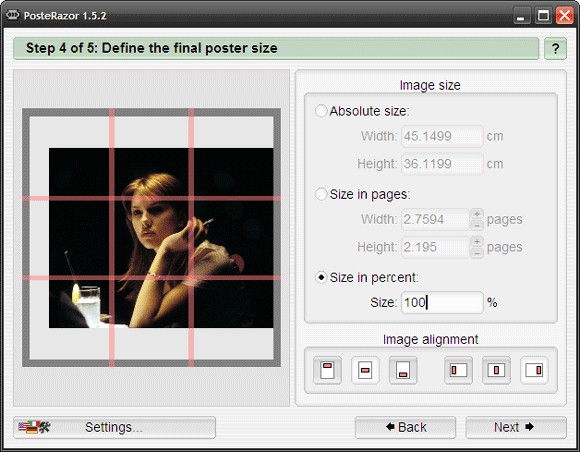Viewport: 580px width, 452px height.
Task: Minimize the PosteRazor window
Action: (x=521, y=16)
